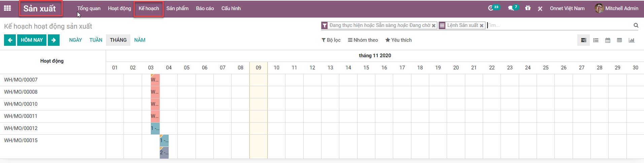Screen dimensions: 644x163
Task: Switch to list view
Action: (596, 40)
